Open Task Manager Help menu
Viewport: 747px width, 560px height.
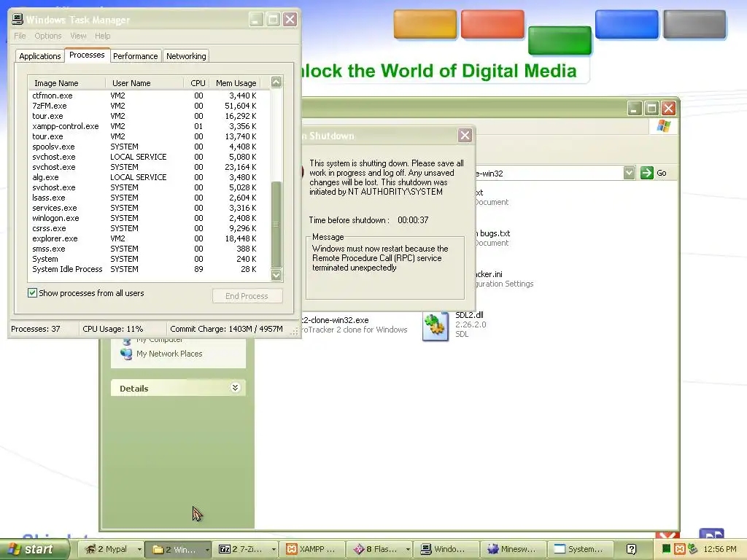pos(102,36)
